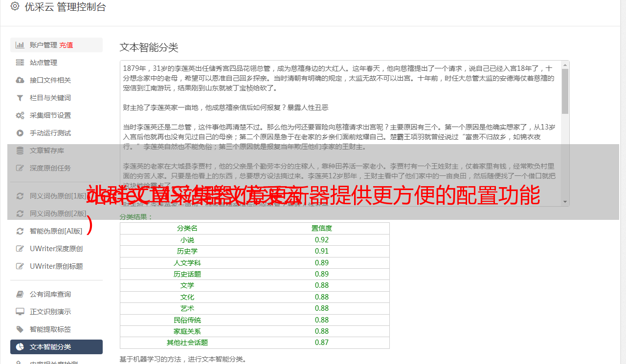Click the refresh icon for 智能伪原创[AI版]
The width and height of the screenshot is (626, 364).
[20, 231]
